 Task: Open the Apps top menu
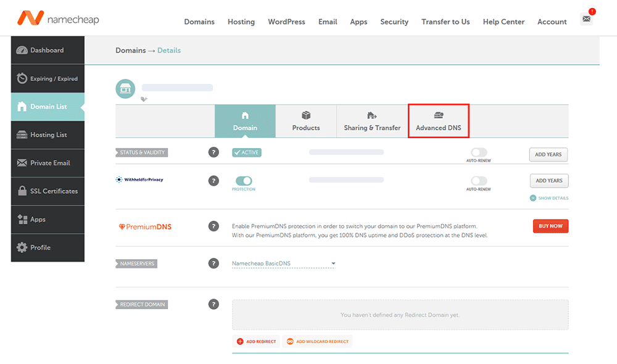(358, 22)
